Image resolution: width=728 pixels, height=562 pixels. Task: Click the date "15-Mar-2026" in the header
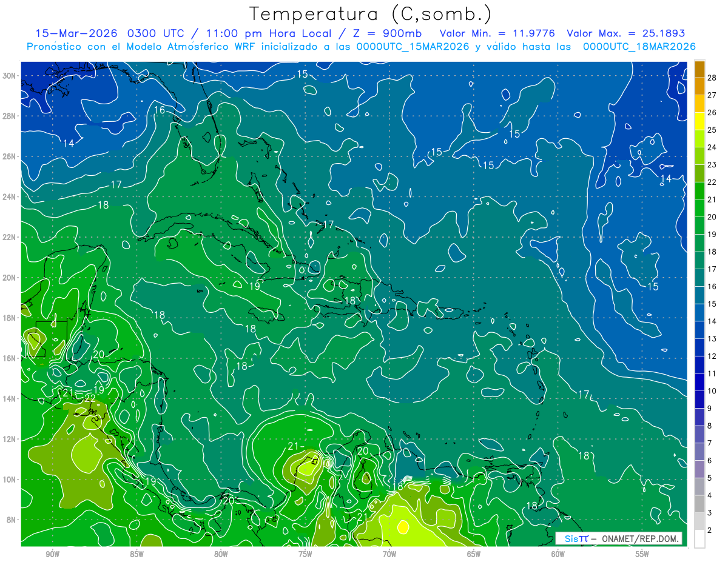click(x=77, y=33)
